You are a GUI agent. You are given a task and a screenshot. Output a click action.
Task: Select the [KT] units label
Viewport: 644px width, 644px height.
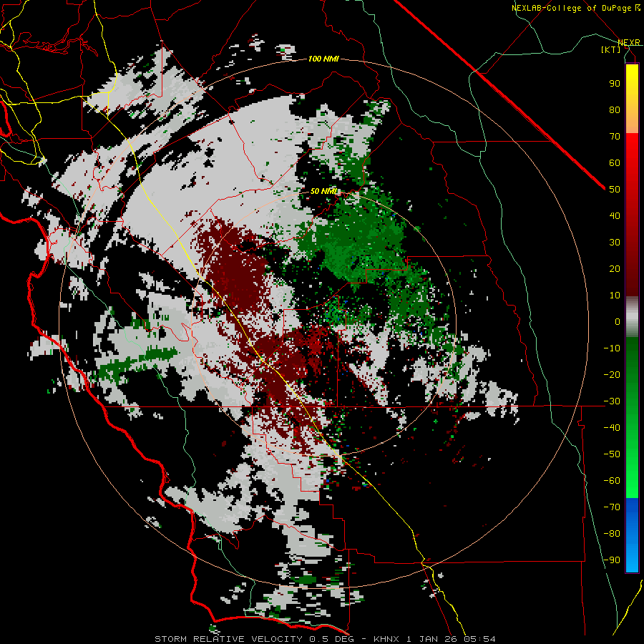point(611,49)
